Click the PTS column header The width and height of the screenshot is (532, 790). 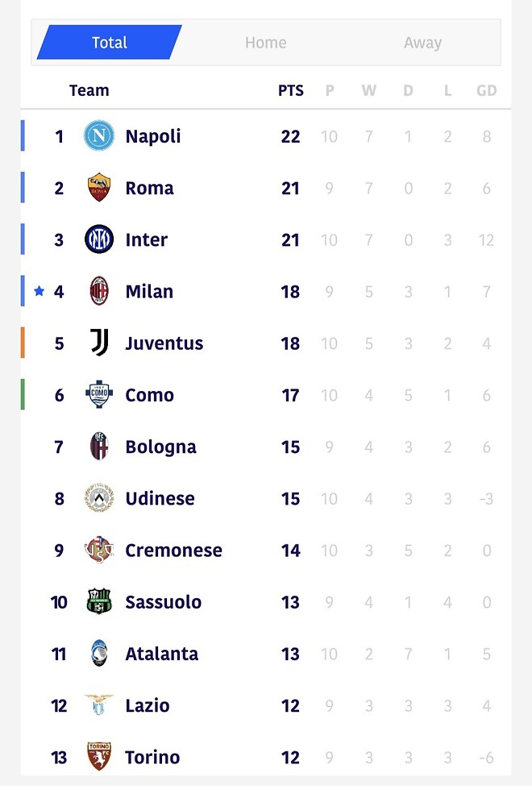tap(291, 91)
